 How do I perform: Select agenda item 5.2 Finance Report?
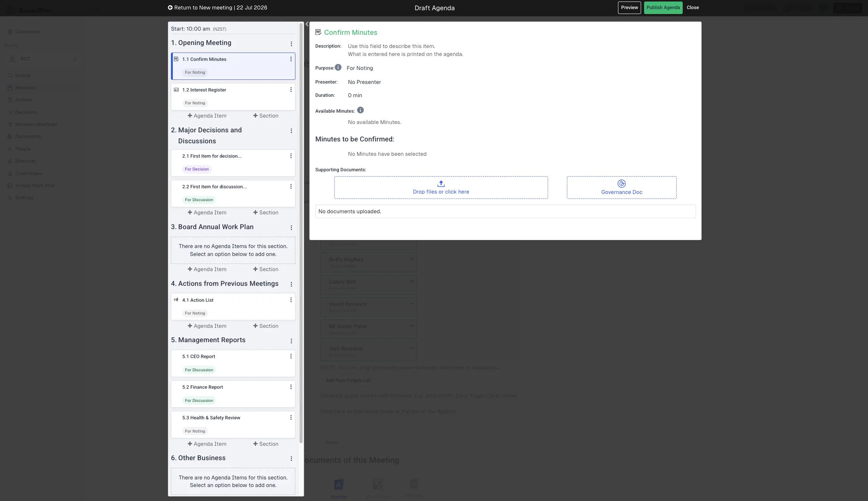tap(233, 394)
